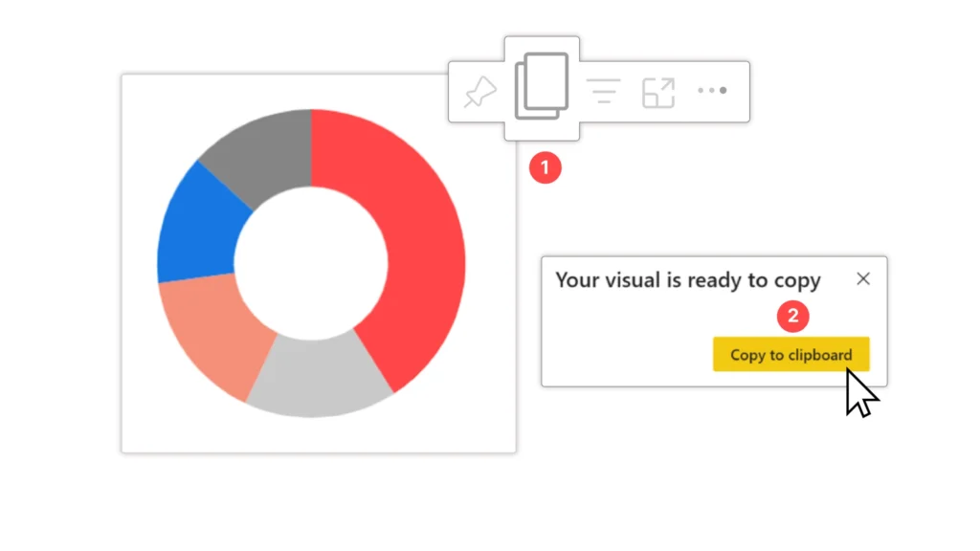Open the filters icon on the toolbar
Image resolution: width=980 pixels, height=551 pixels.
603,91
